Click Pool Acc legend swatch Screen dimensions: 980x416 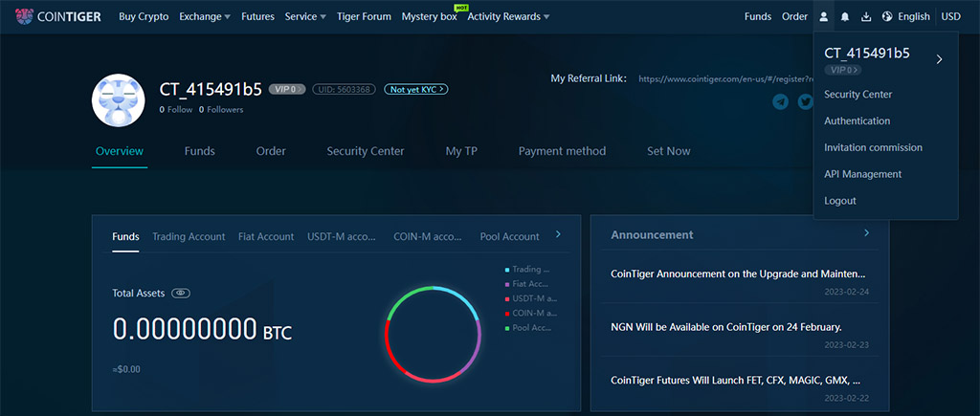pyautogui.click(x=507, y=328)
